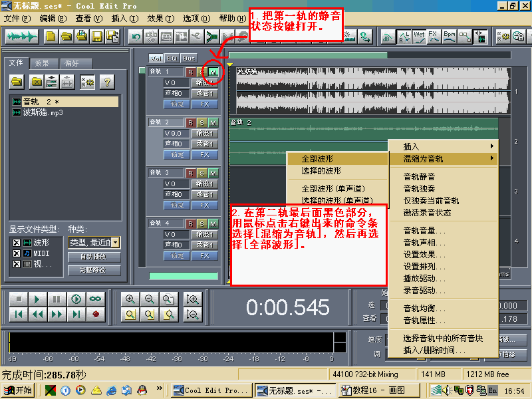This screenshot has width=532, height=399.
Task: Click the 锁定 button on 音轨 2
Action: [x=176, y=155]
